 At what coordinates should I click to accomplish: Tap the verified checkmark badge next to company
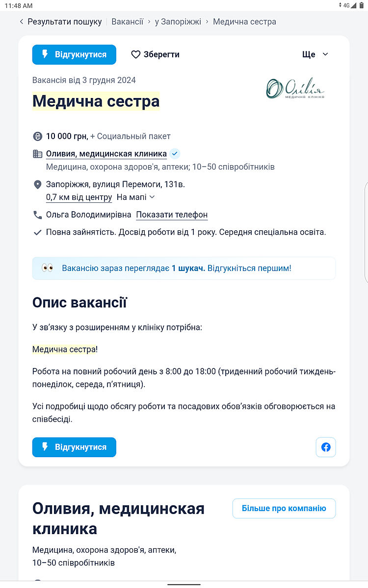(175, 154)
